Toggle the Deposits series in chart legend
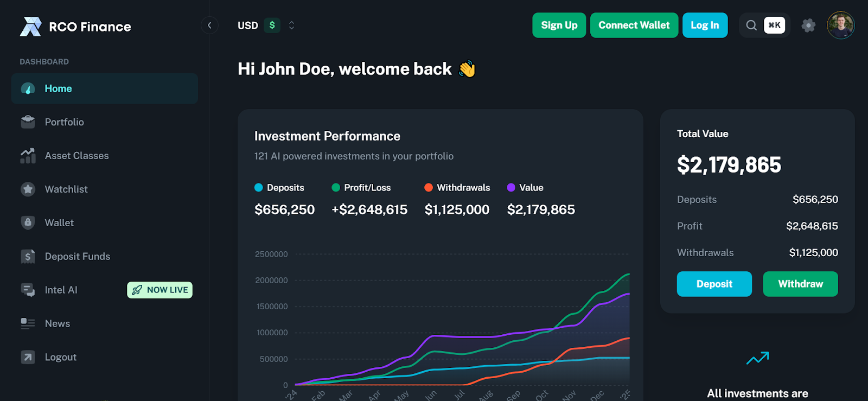Screen dimensions: 868x401 point(259,188)
